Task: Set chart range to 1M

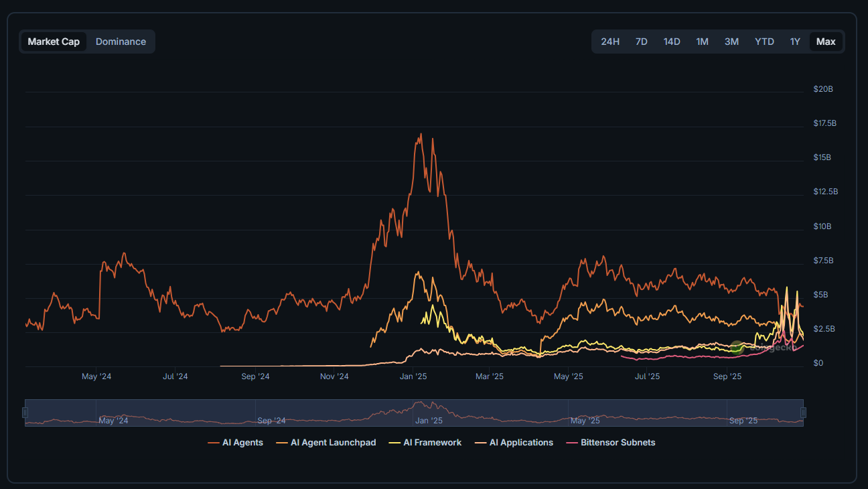Action: [702, 42]
